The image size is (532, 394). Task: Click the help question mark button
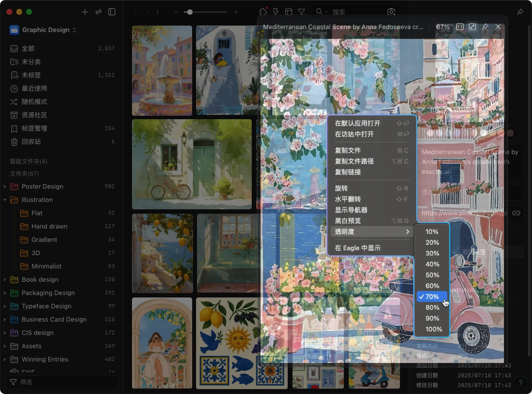[520, 383]
